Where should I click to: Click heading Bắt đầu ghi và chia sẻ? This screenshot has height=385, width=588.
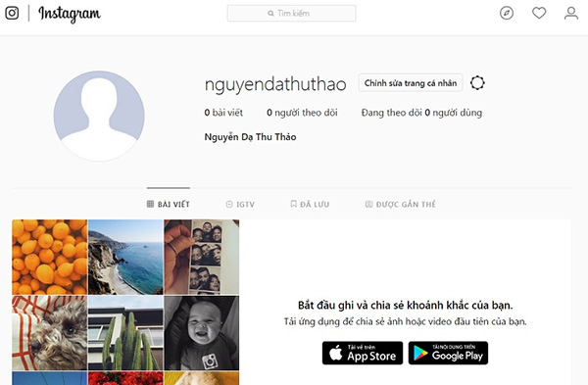tap(405, 305)
